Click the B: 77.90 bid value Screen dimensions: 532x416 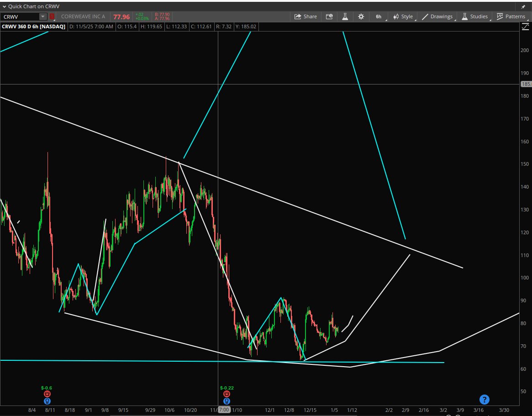162,15
